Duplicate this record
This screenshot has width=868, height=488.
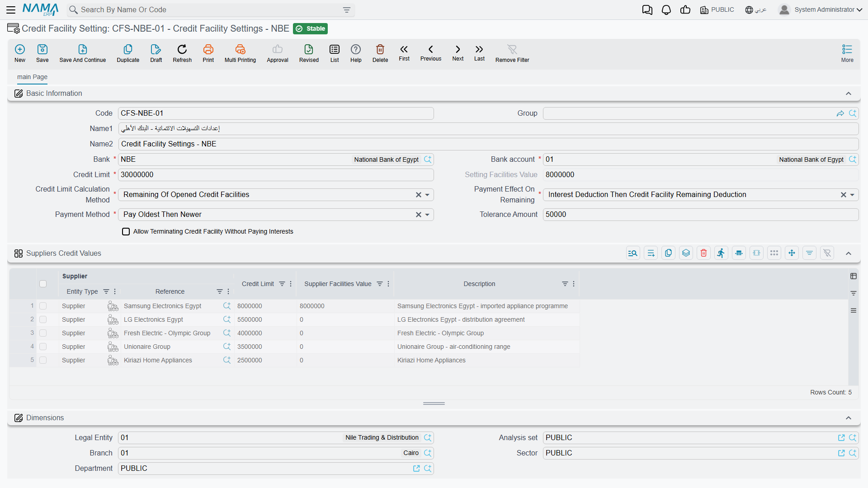128,53
